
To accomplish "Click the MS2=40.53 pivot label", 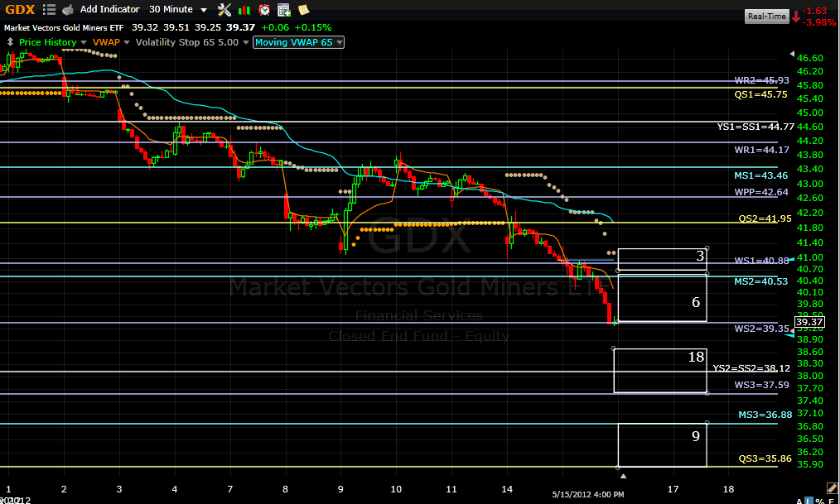I will pos(760,281).
